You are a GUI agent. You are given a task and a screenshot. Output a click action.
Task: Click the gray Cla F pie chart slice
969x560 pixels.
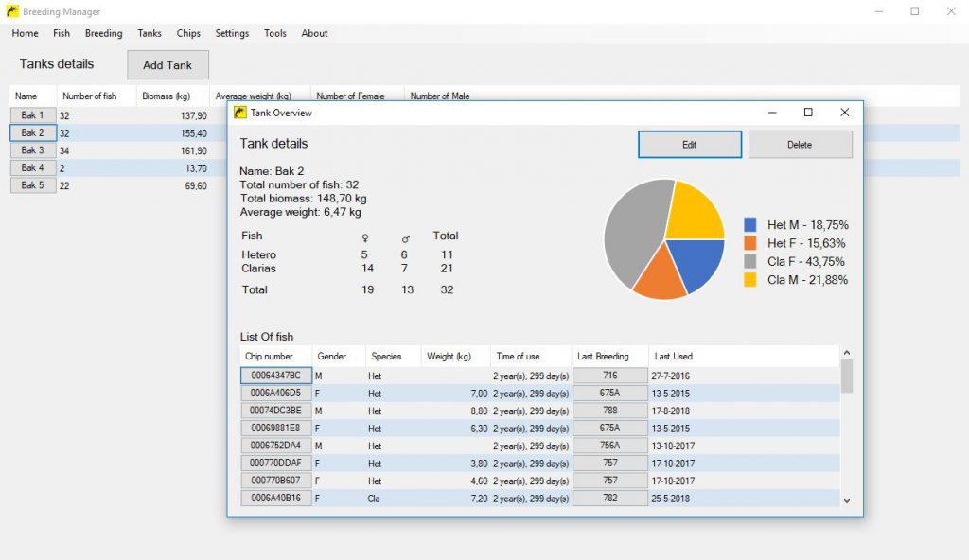point(632,232)
